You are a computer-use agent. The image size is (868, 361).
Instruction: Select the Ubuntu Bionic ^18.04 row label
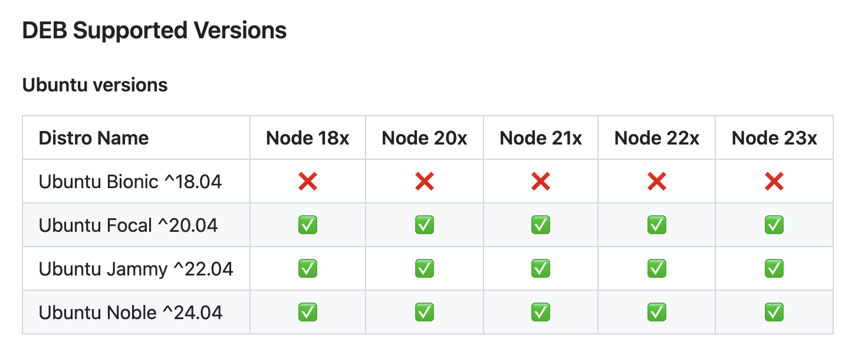pos(130,182)
